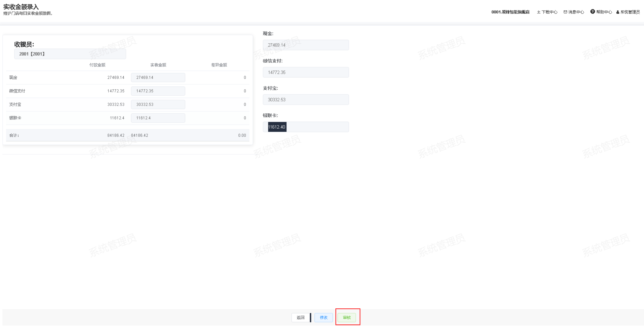Focus the right-side 微信支付 amount field

tap(306, 72)
